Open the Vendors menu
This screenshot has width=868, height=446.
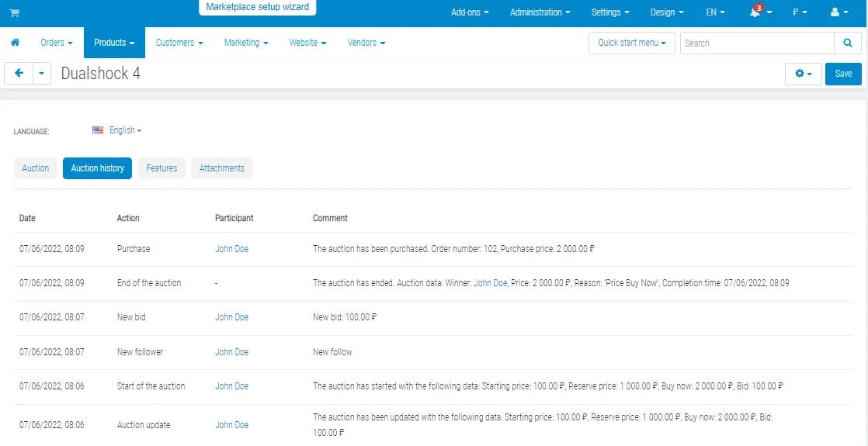366,43
